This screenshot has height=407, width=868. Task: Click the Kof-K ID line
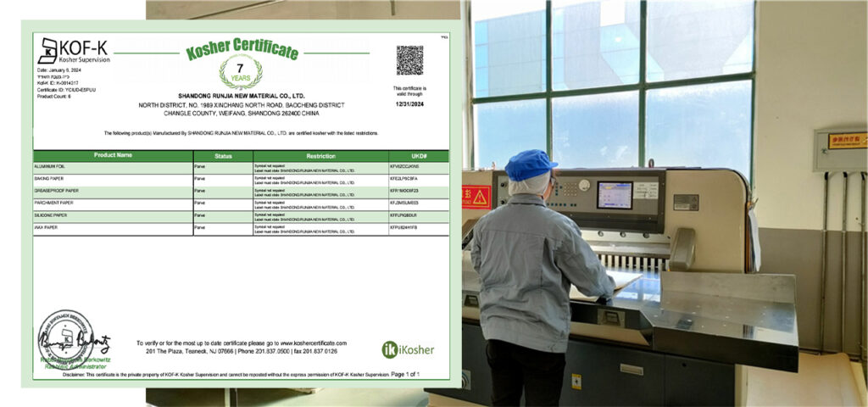coord(58,82)
